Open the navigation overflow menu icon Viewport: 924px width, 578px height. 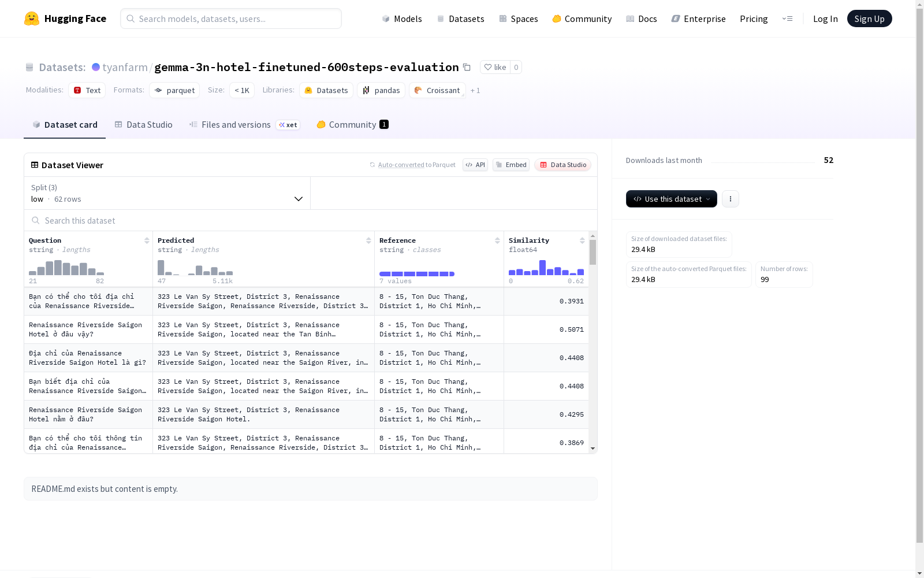(x=787, y=18)
